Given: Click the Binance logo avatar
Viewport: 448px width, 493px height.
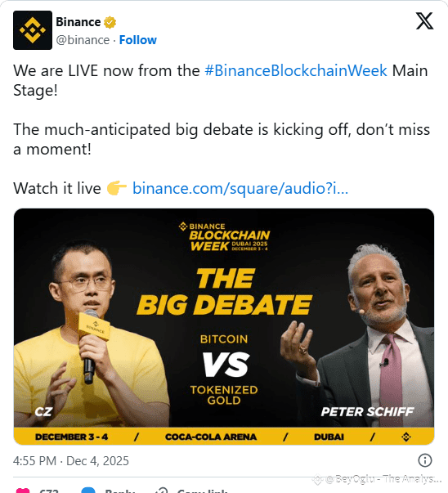Looking at the screenshot, I should 33,30.
